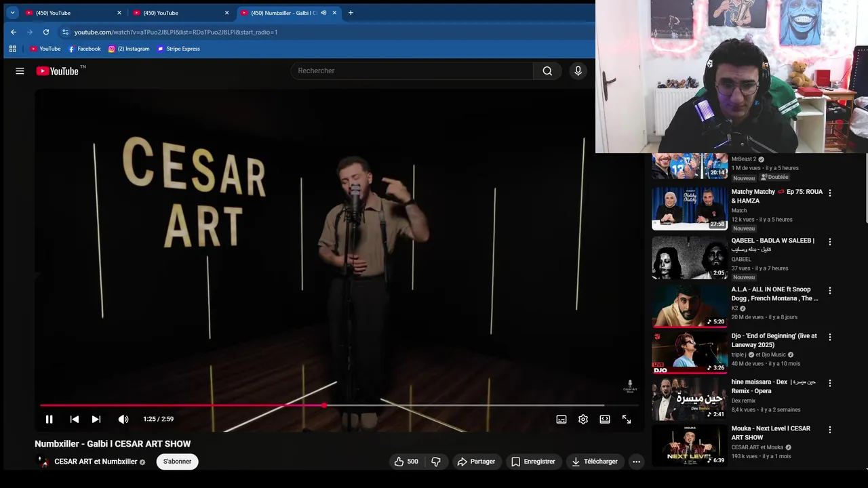The width and height of the screenshot is (868, 488).
Task: Toggle subtitles on the video player
Action: (x=561, y=420)
